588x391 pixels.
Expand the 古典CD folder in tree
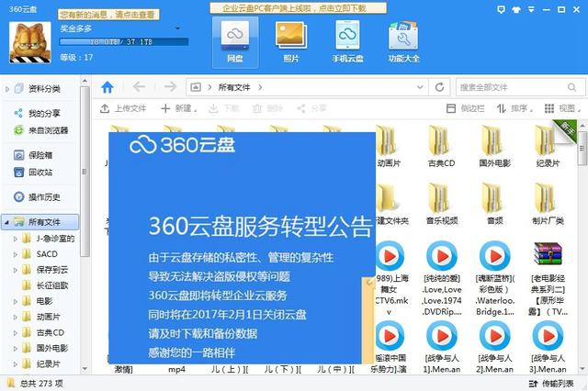coord(16,333)
